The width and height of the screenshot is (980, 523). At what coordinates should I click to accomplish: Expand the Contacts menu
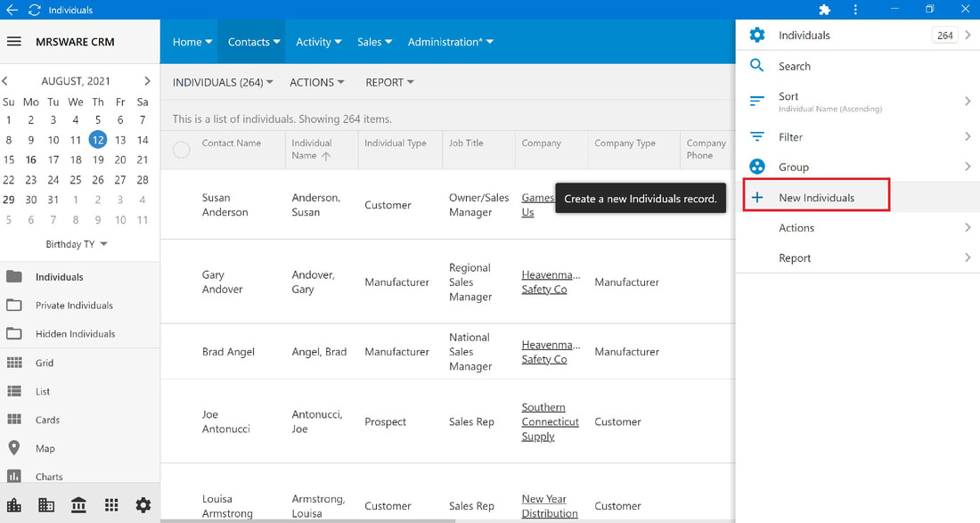254,42
